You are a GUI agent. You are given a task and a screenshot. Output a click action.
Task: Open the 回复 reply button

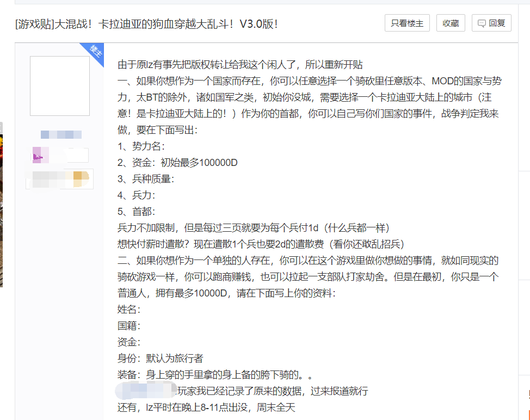(491, 23)
